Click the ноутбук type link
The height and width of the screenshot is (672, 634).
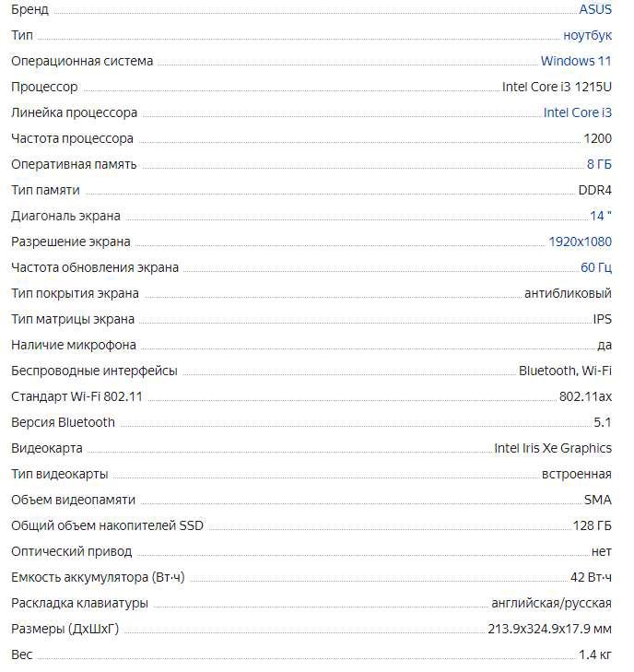(587, 35)
